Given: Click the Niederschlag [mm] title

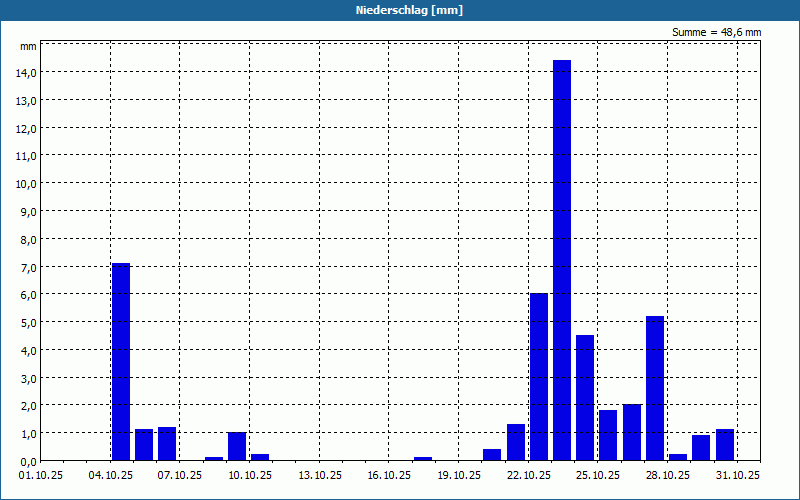Looking at the screenshot, I should coord(409,10).
